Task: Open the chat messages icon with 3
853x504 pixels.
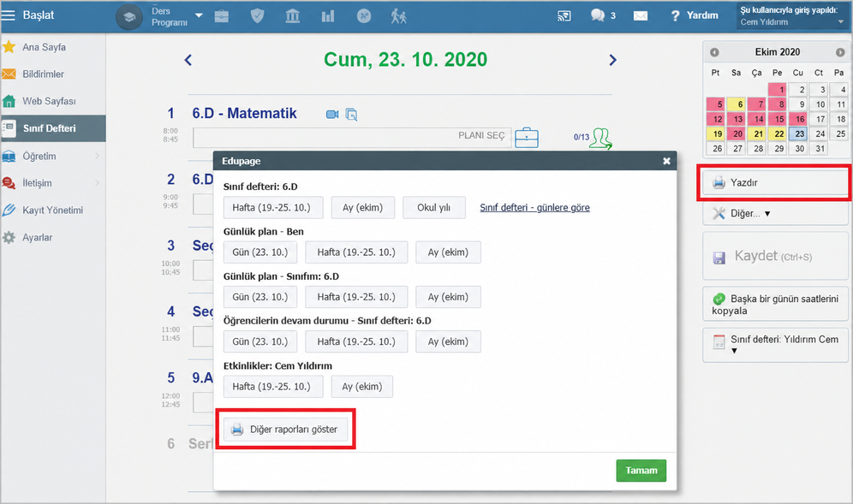Action: [x=603, y=15]
